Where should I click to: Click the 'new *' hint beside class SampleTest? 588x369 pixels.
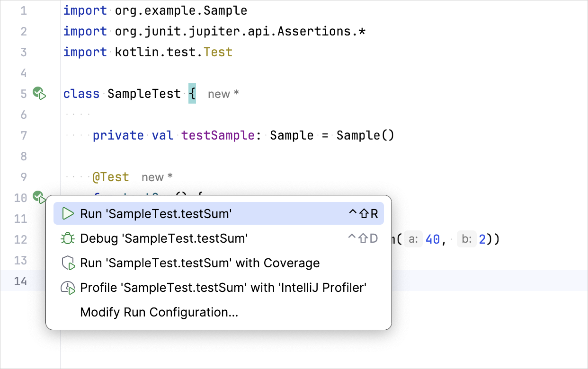(x=223, y=94)
